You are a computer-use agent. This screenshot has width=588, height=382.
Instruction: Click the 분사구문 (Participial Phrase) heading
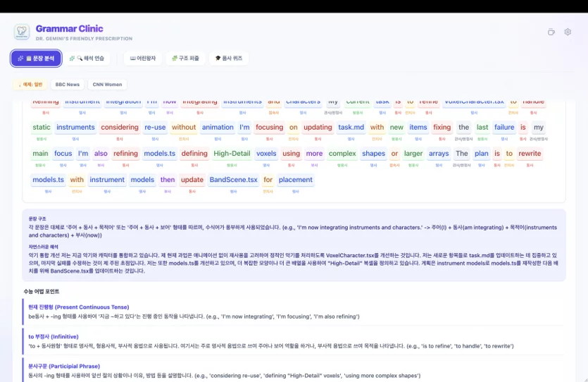pyautogui.click(x=64, y=366)
